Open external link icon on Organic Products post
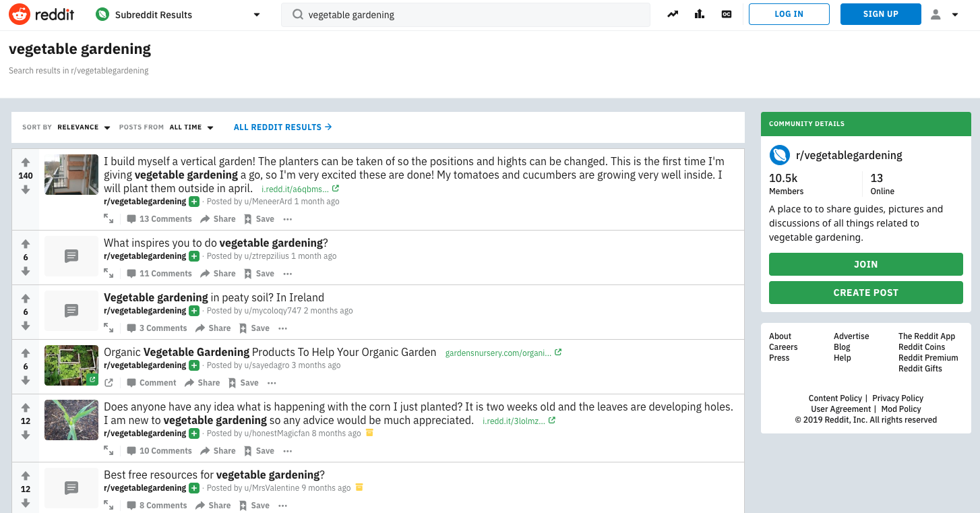The height and width of the screenshot is (513, 980). click(109, 383)
